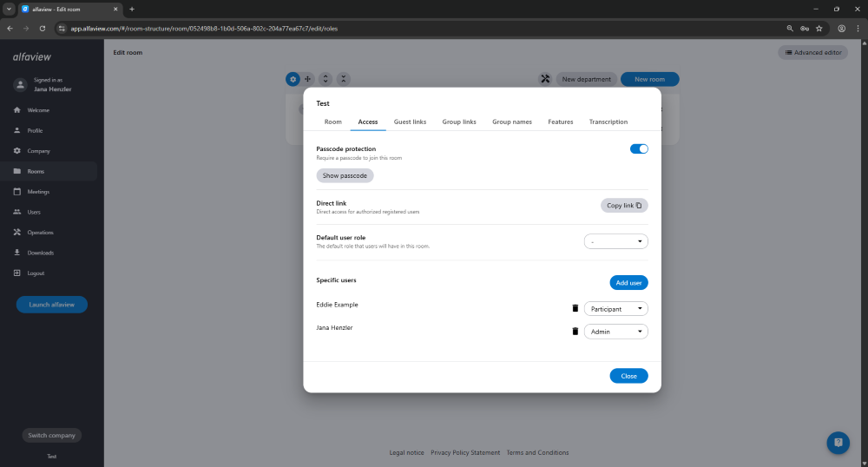The image size is (868, 467).
Task: Change Eddie Example's Participant role dropdown
Action: point(616,308)
